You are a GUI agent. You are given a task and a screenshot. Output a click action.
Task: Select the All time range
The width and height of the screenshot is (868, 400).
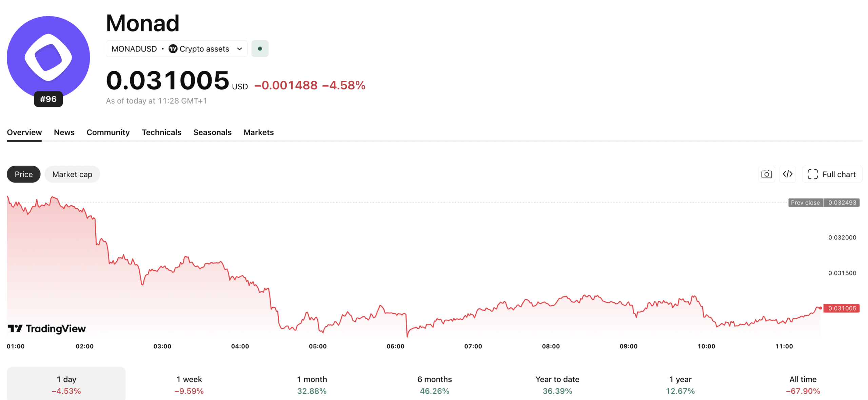click(803, 385)
